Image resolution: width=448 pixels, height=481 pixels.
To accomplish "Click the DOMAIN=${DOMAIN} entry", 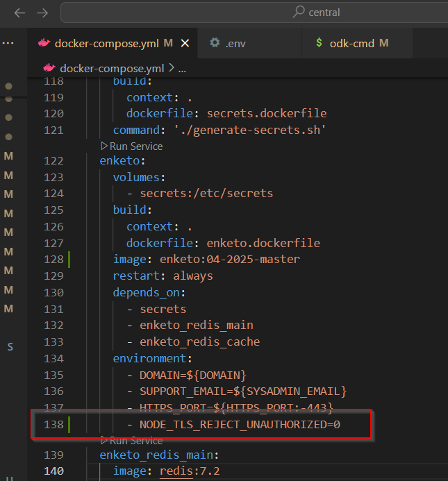I will tap(193, 375).
